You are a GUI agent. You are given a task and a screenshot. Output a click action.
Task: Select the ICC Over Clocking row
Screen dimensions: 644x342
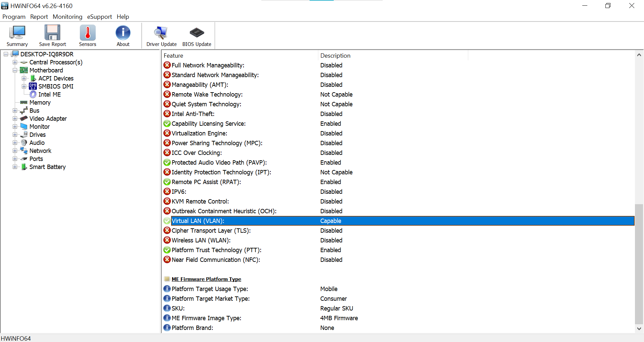[398, 153]
